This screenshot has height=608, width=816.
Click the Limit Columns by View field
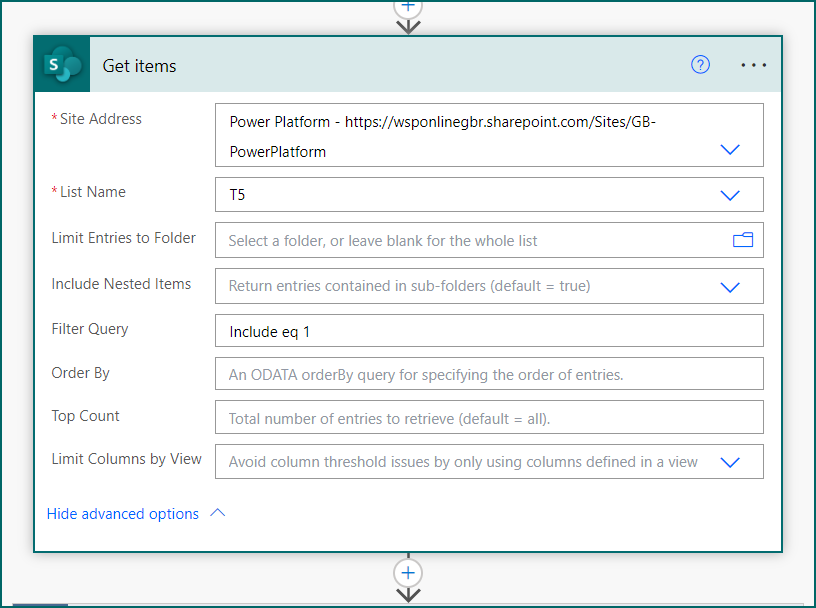489,462
